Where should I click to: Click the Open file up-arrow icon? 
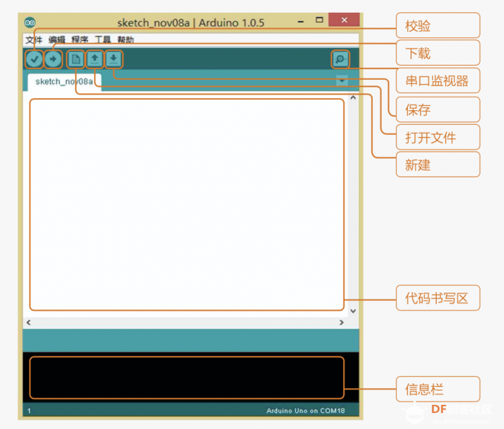[95, 59]
